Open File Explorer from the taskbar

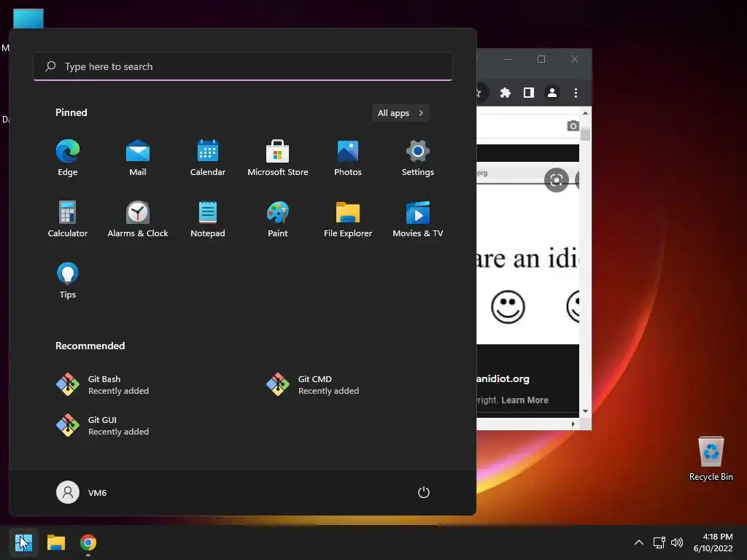point(55,542)
